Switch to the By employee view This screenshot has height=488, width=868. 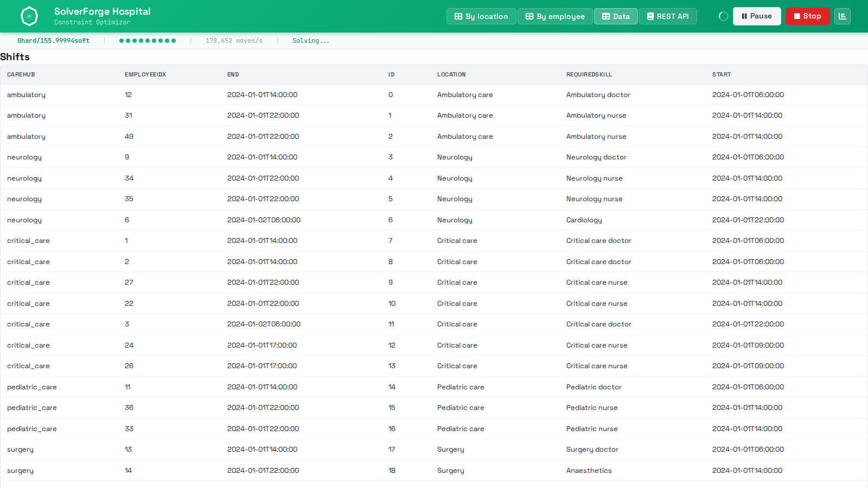point(555,16)
